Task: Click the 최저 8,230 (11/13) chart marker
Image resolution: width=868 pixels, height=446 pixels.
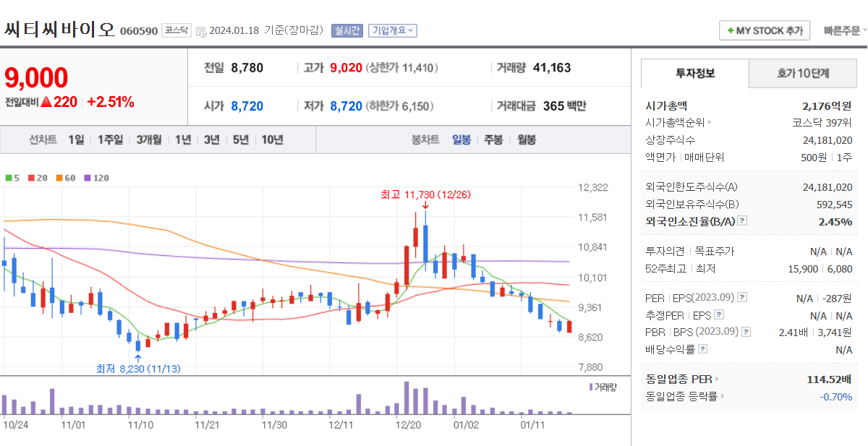Action: (138, 369)
